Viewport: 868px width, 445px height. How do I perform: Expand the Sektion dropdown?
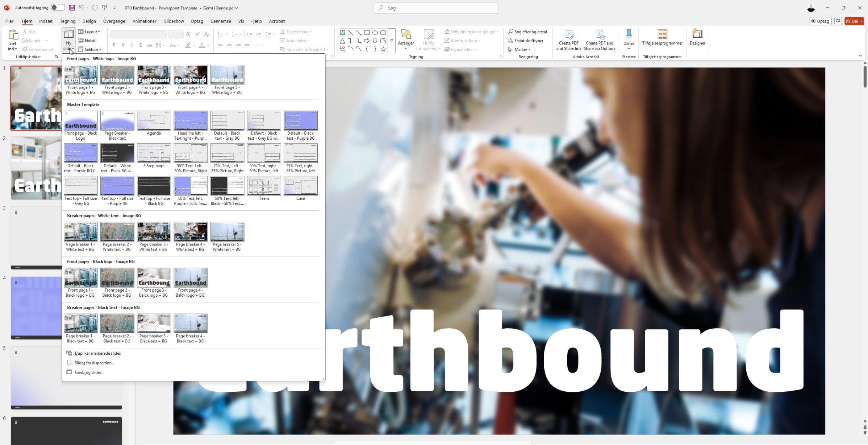pos(90,49)
